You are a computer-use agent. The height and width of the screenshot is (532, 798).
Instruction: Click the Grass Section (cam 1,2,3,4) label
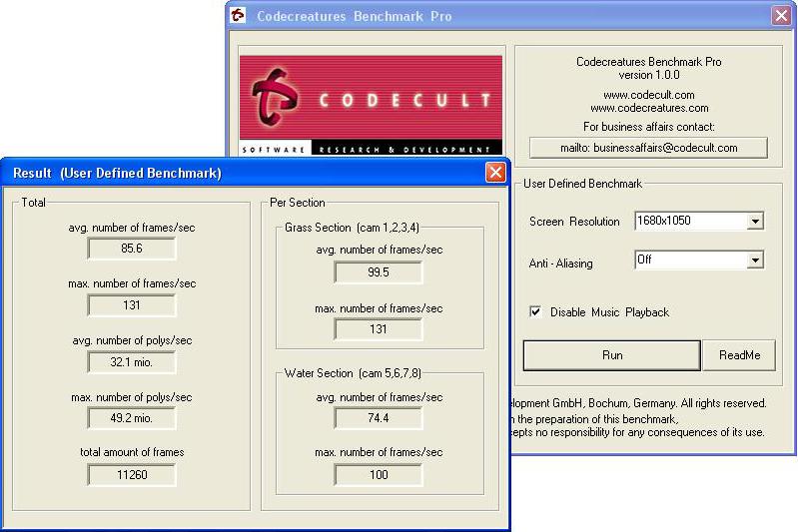pos(352,228)
